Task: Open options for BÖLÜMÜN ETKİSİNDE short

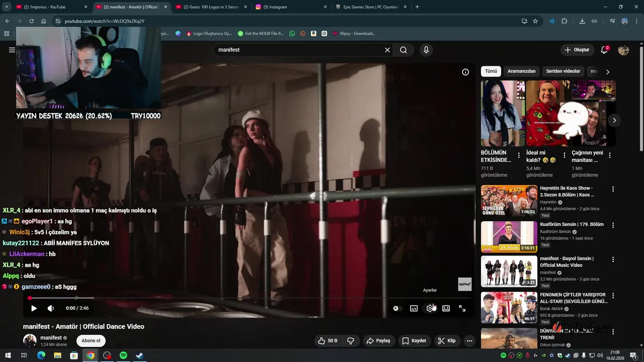Action: [x=519, y=155]
